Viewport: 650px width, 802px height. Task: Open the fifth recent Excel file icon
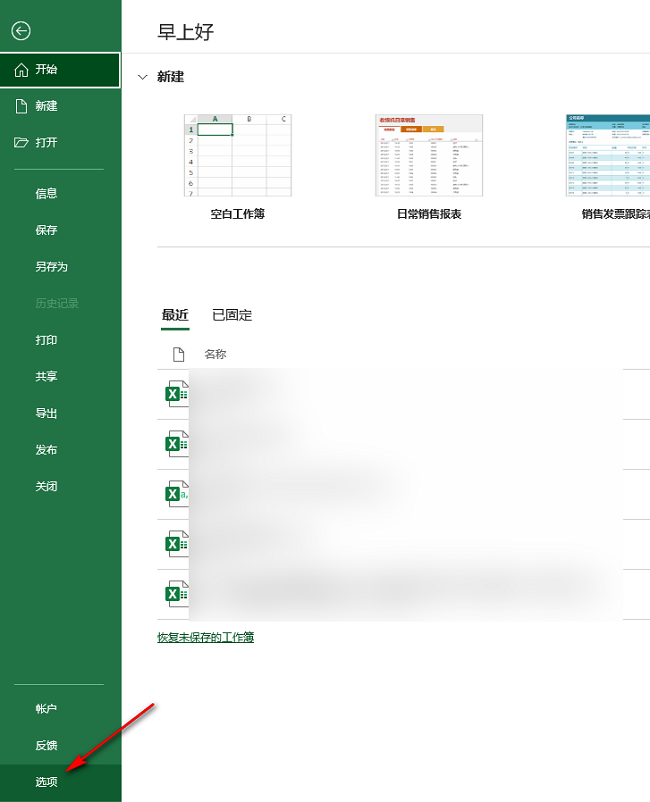[x=177, y=593]
